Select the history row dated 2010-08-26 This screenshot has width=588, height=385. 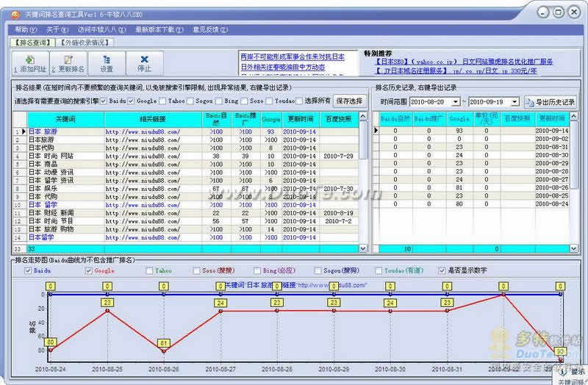[x=472, y=188]
